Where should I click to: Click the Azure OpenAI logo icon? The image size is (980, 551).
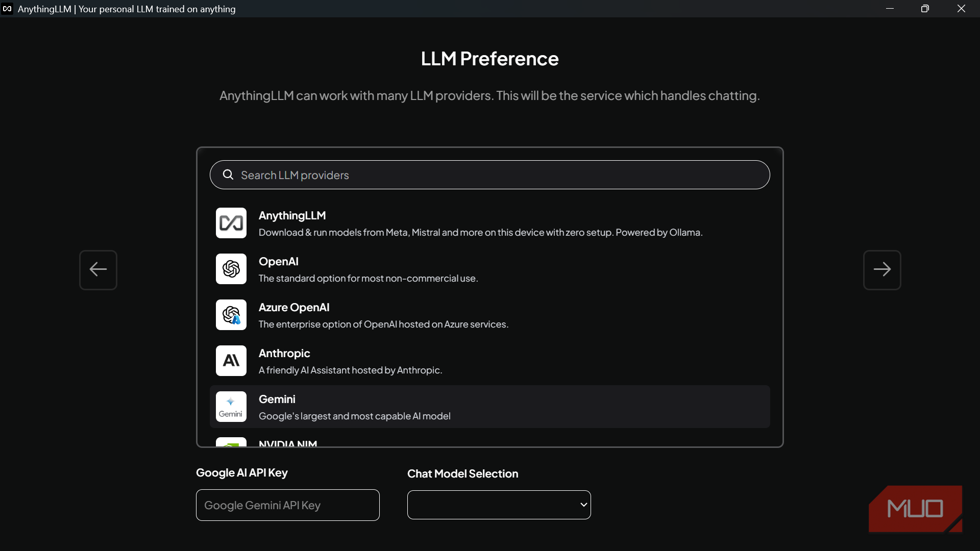(231, 315)
